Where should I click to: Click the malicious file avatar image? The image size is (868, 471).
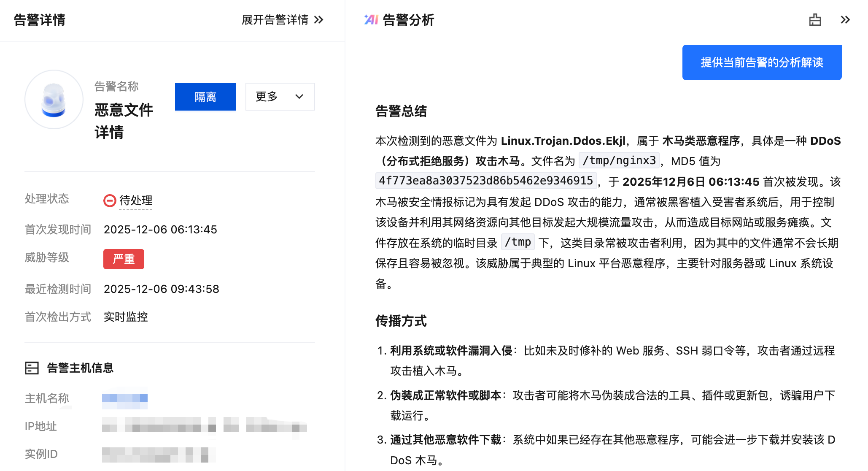pyautogui.click(x=54, y=100)
